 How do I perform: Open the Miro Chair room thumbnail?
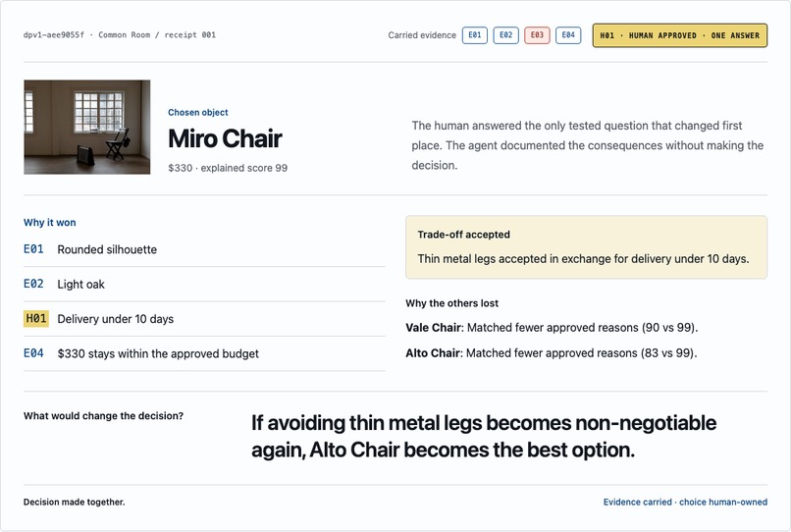[86, 127]
